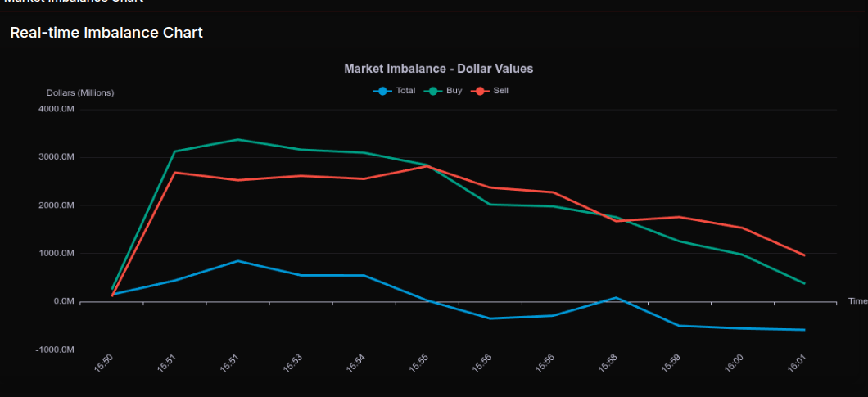Click the "Real-time Imbalance Chart" heading

point(106,33)
